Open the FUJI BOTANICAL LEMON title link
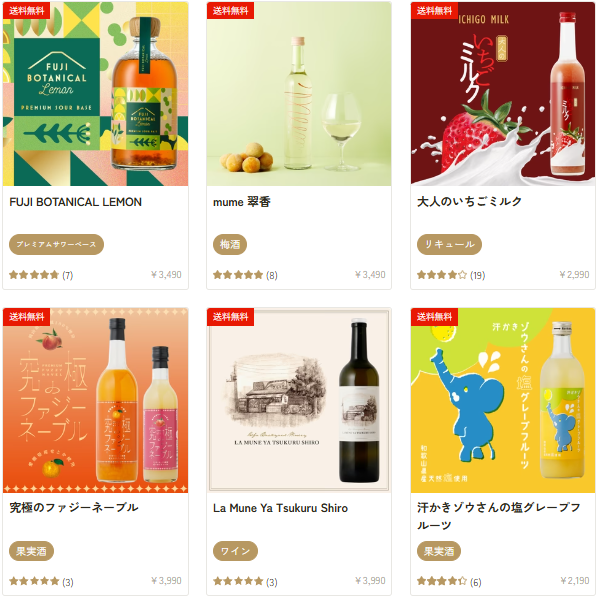Viewport: 597px width, 605px height. click(x=76, y=202)
